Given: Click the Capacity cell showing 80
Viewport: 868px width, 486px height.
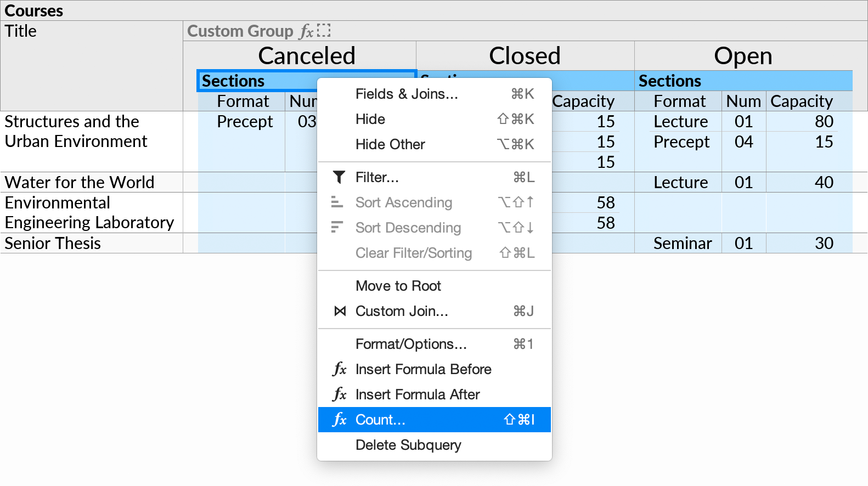Looking at the screenshot, I should pyautogui.click(x=824, y=121).
